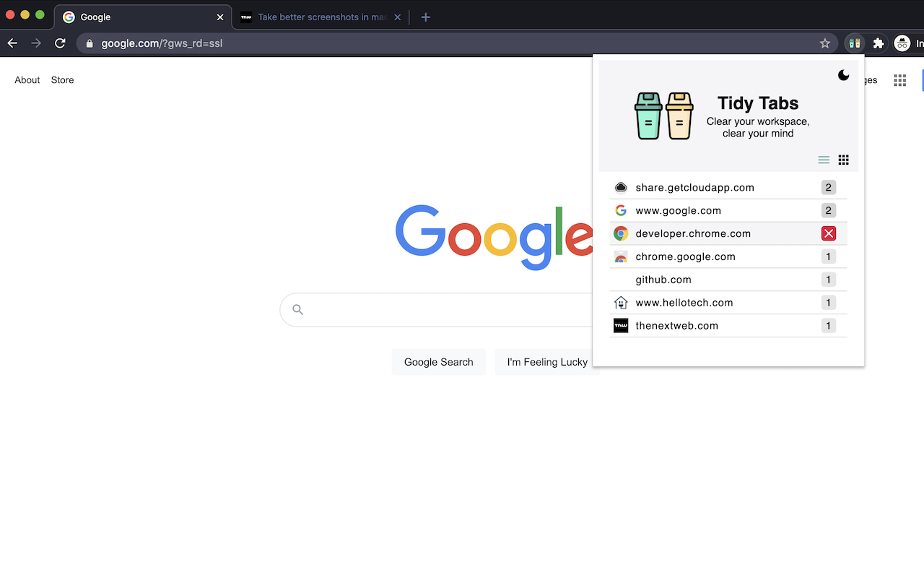Click the Google favicon in the www.google.com row
The image size is (924, 578).
click(621, 210)
